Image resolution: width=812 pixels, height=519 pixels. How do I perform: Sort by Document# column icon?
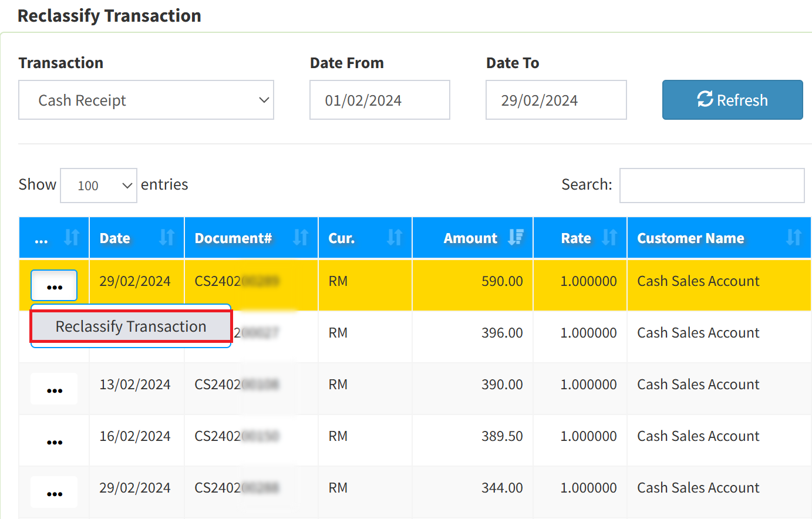pyautogui.click(x=301, y=238)
